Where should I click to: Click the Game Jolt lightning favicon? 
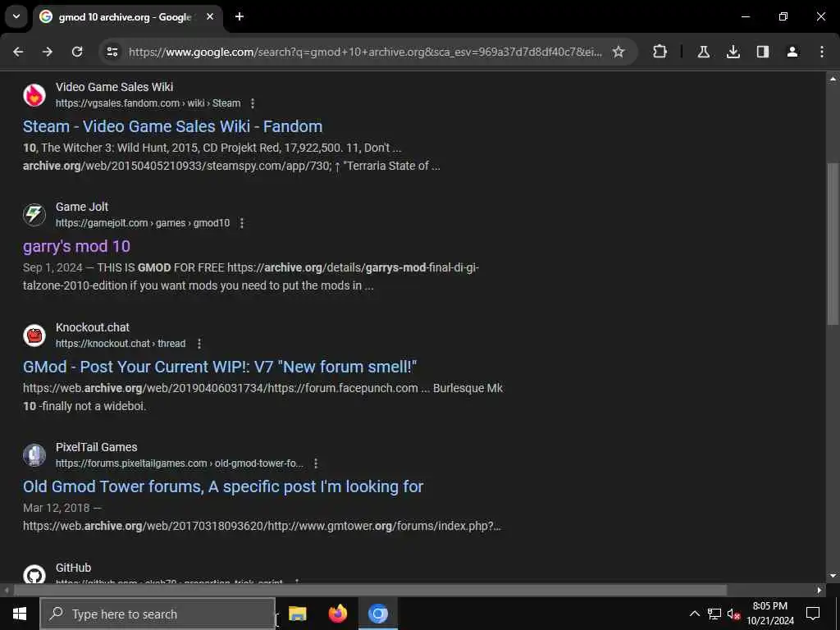coord(34,215)
